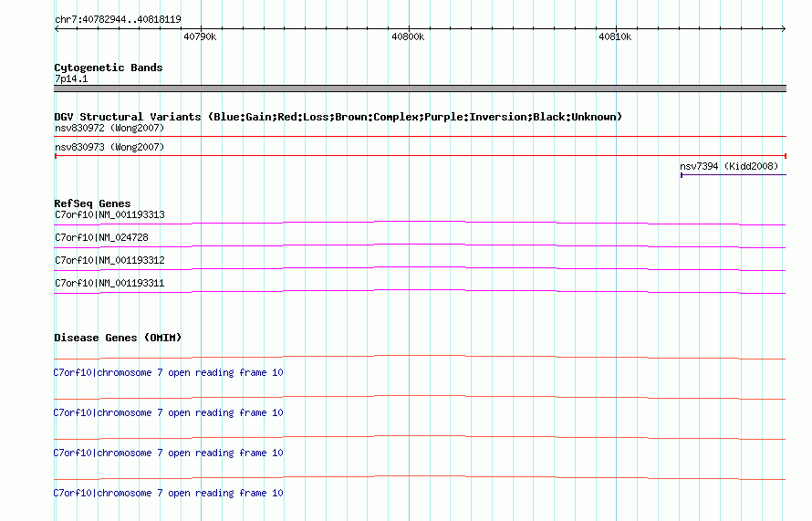Select the topmost orange OMIM gene line
Screen dimensions: 812x521
click(x=420, y=357)
